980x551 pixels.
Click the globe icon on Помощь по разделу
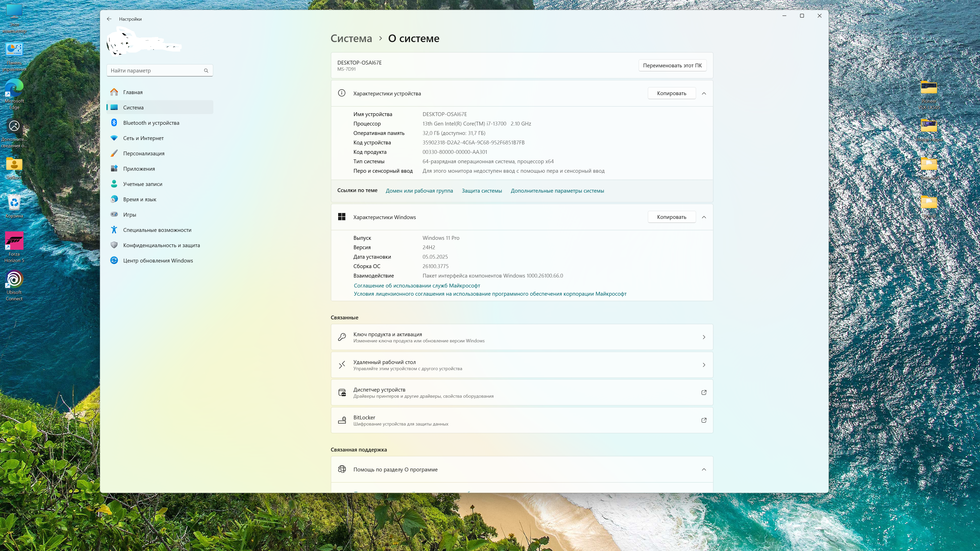[x=342, y=469]
